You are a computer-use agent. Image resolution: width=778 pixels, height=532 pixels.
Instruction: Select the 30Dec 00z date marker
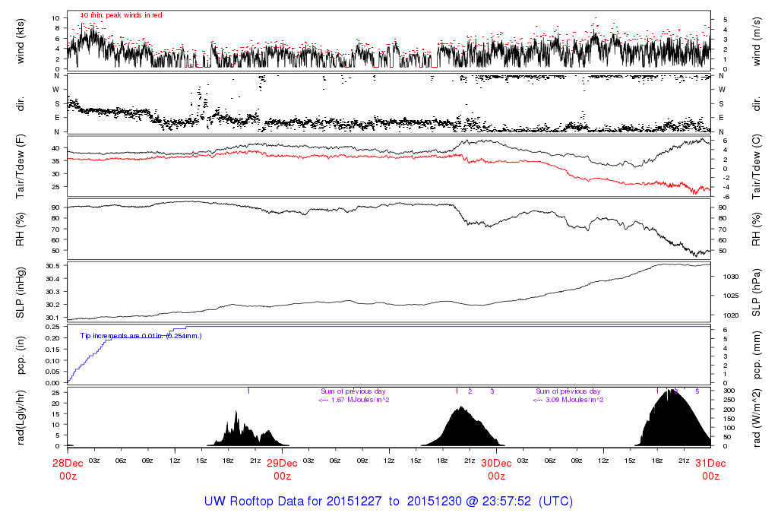click(496, 469)
